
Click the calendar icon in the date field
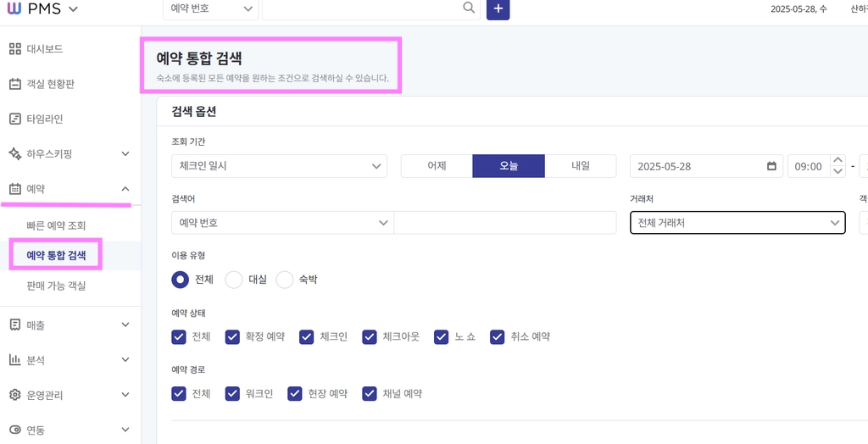(771, 166)
